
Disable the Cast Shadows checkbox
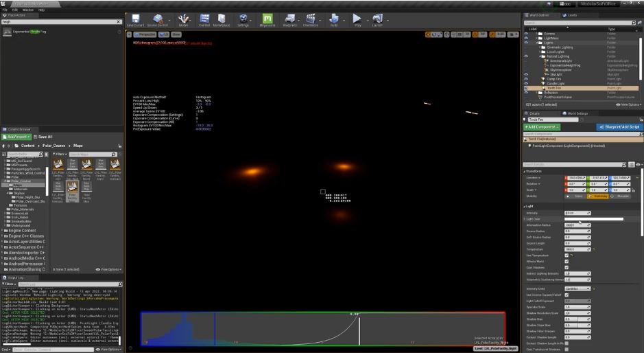point(566,267)
